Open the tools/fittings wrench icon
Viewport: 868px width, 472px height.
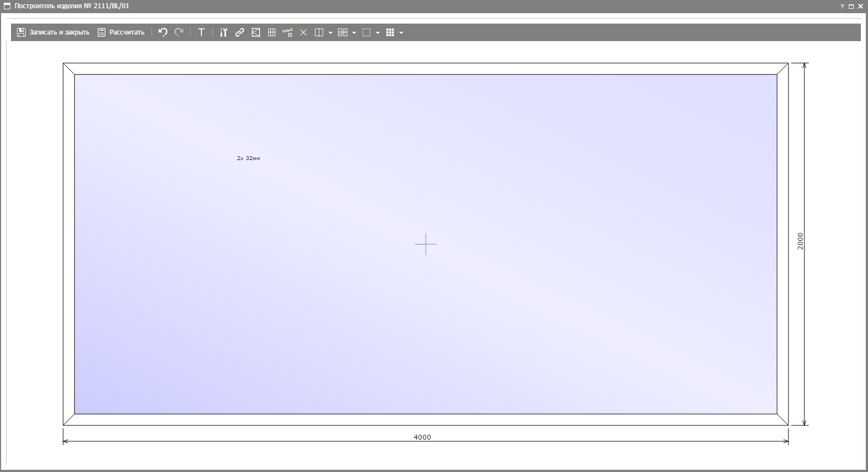(223, 32)
